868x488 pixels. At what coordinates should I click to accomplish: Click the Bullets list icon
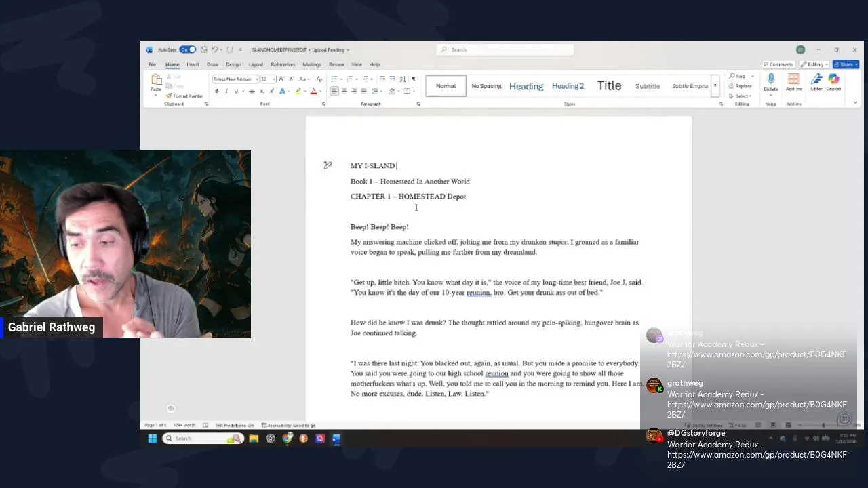click(334, 79)
